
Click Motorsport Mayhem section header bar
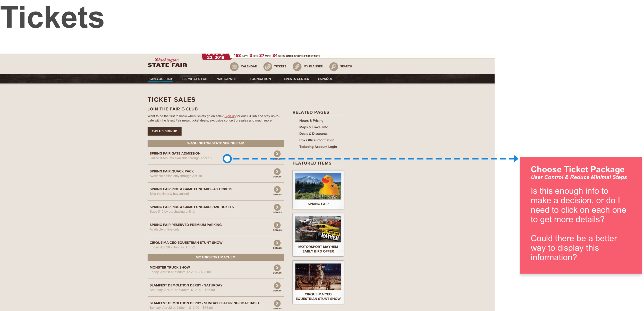pos(216,257)
